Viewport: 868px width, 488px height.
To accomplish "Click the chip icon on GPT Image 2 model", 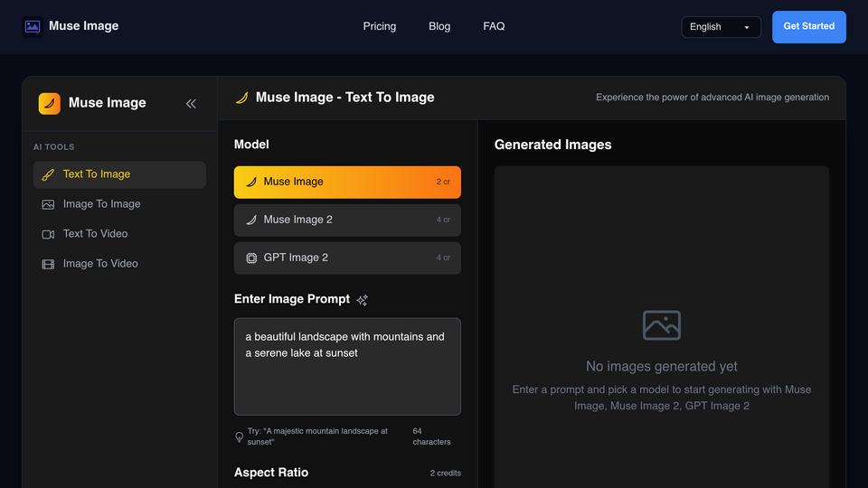I will point(251,258).
